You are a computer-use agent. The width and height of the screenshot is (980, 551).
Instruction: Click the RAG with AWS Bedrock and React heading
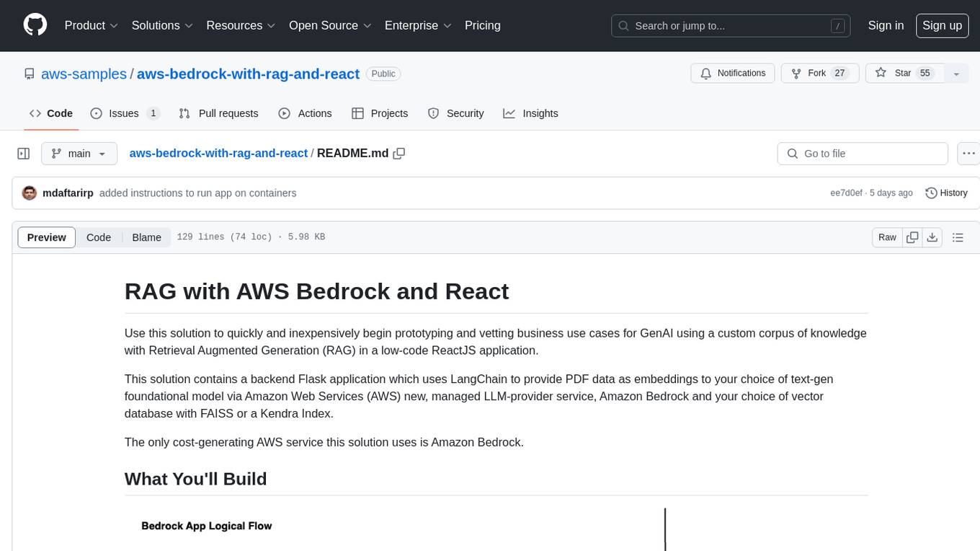pyautogui.click(x=316, y=291)
